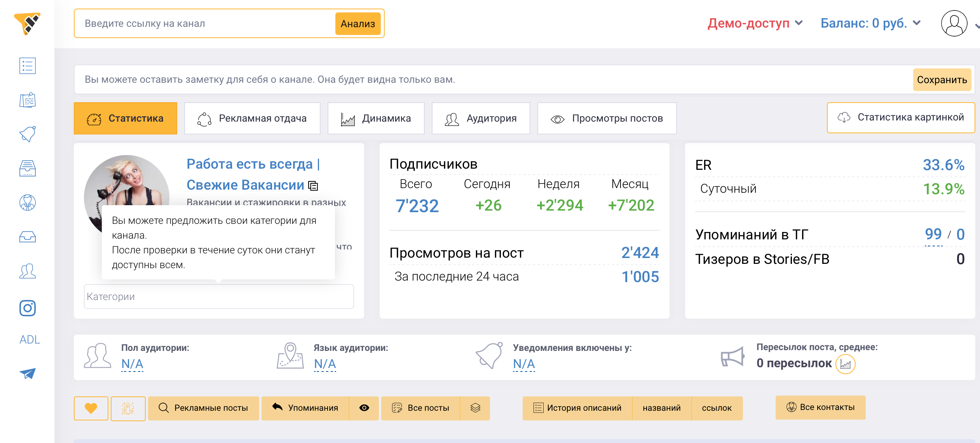Screen dimensions: 980x443
Task: Open the forwards chart icon near пересылок
Action: 845,364
